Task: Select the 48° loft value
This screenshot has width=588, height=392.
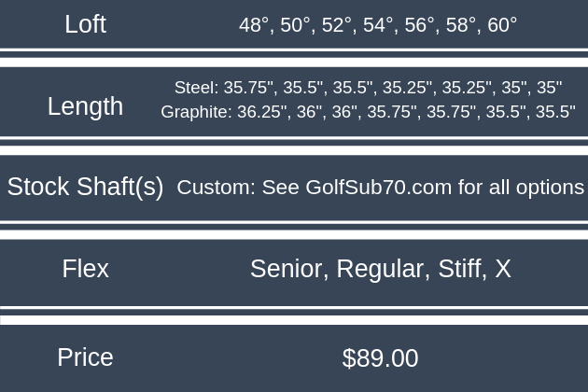Action: coord(255,25)
